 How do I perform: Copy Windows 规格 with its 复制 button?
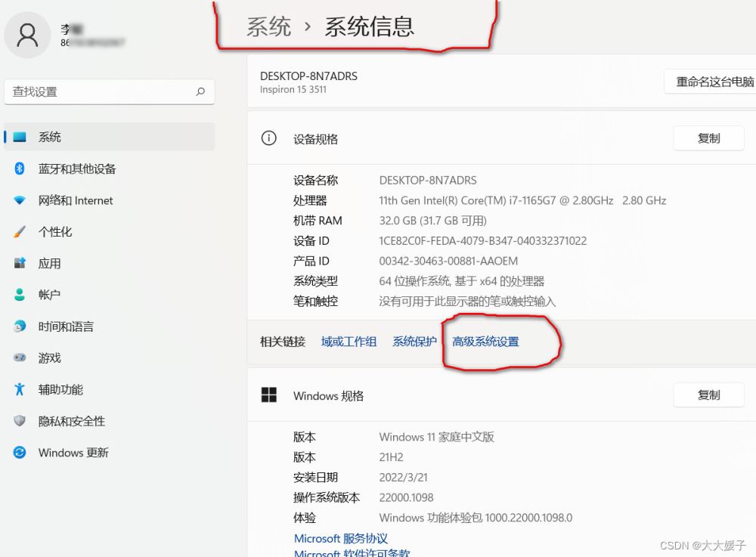coord(709,395)
